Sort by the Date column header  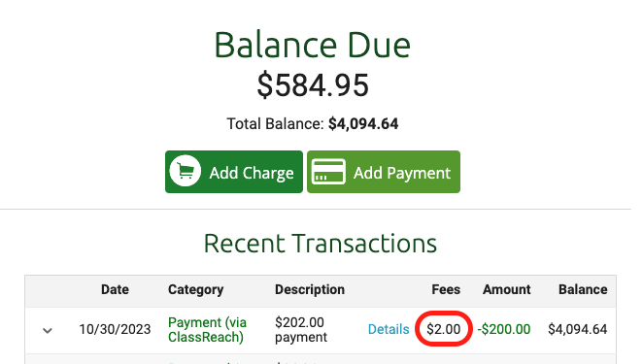point(115,289)
